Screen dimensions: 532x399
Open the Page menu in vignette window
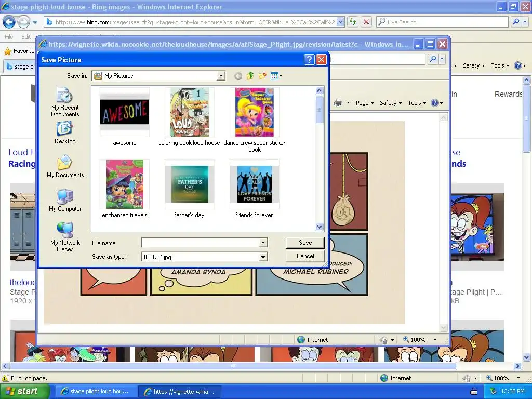[x=364, y=103]
